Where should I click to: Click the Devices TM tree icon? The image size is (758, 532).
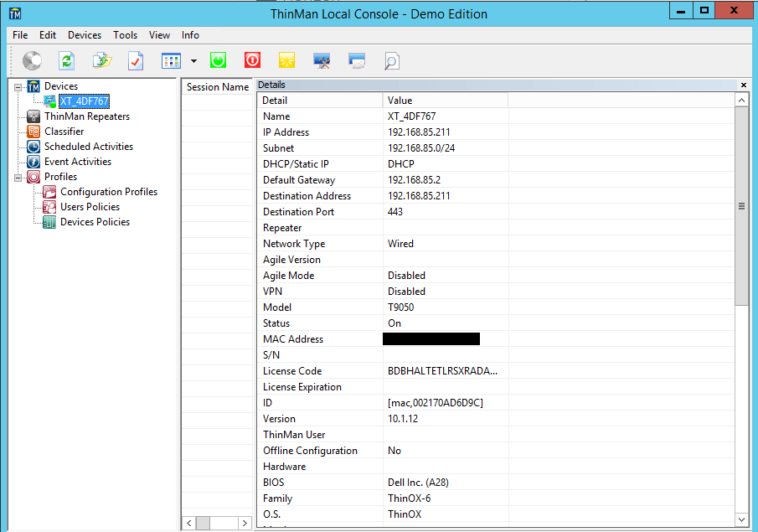coord(34,86)
